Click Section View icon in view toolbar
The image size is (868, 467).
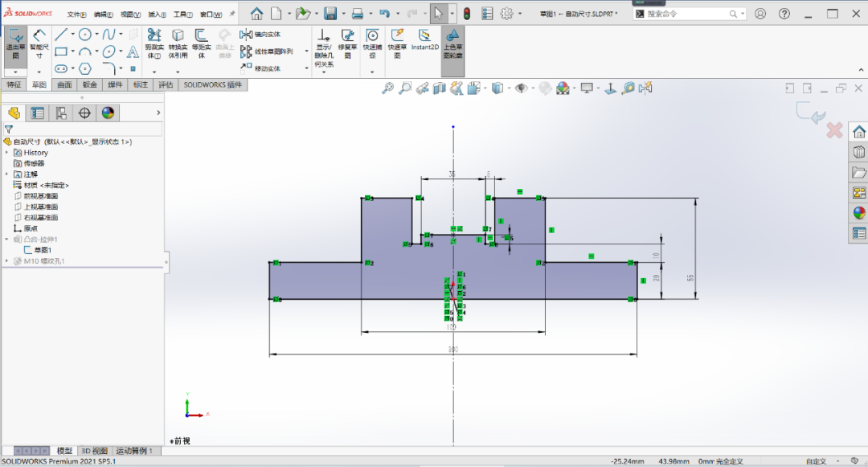440,88
